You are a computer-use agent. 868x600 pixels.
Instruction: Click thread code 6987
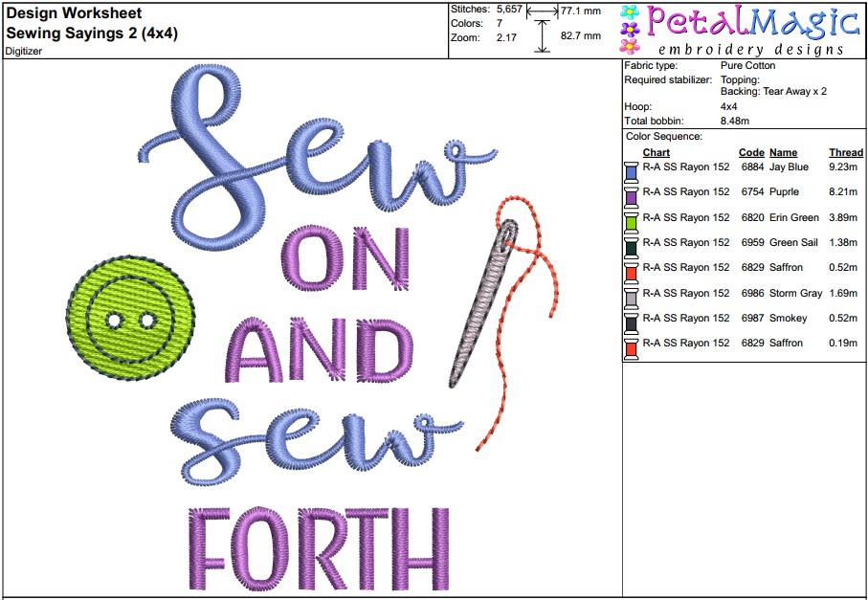752,319
